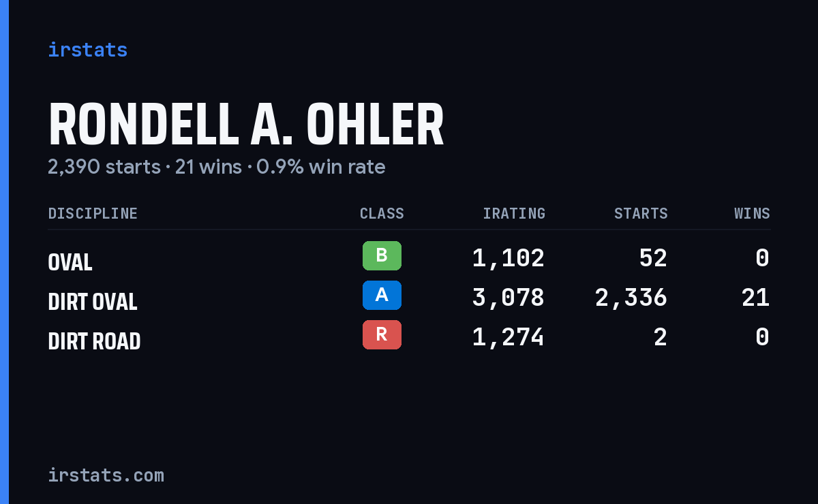This screenshot has height=504, width=818.
Task: Select the DIRT OVAL discipline row
Action: (x=409, y=298)
